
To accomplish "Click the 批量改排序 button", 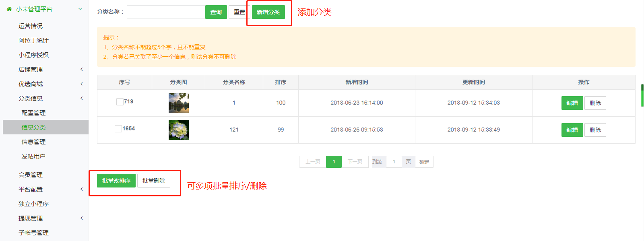I will (x=116, y=181).
